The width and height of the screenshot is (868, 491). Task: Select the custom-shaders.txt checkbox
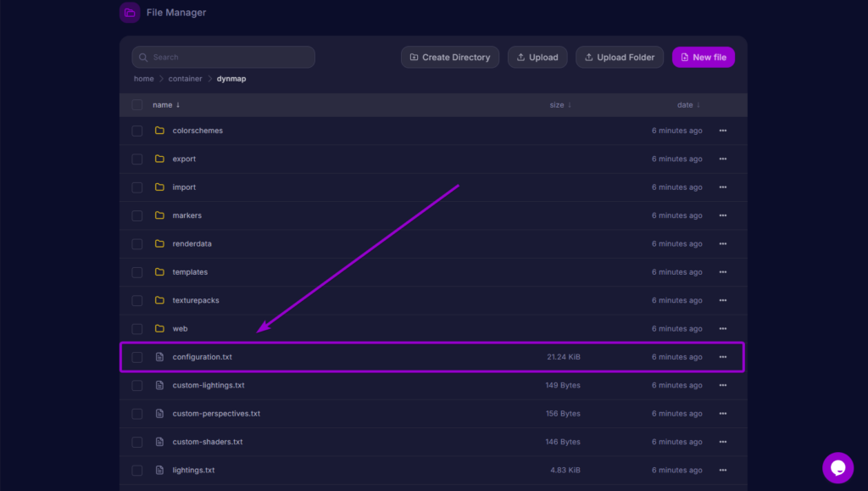coord(137,442)
